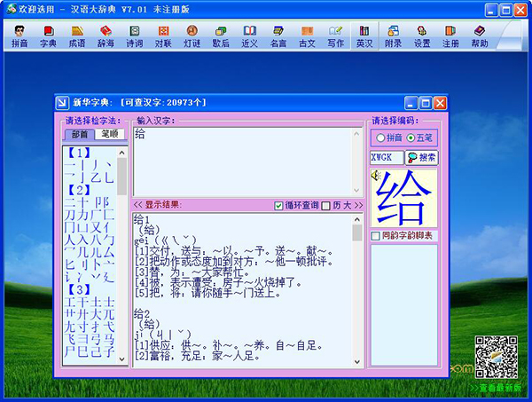Close the 新华字典 window
Viewport: 532px width, 402px height.
[440, 103]
